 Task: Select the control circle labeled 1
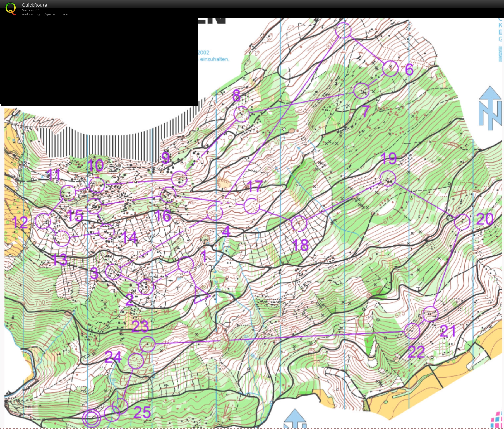tap(186, 264)
